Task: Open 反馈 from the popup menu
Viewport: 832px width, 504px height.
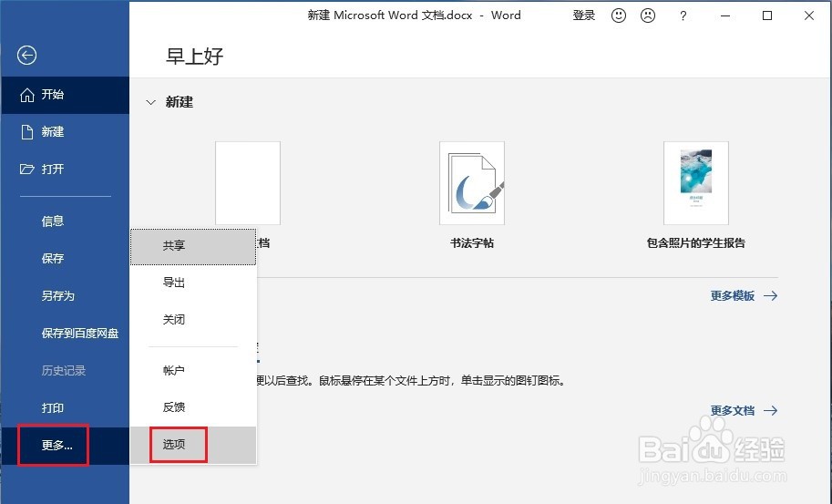Action: tap(193, 407)
